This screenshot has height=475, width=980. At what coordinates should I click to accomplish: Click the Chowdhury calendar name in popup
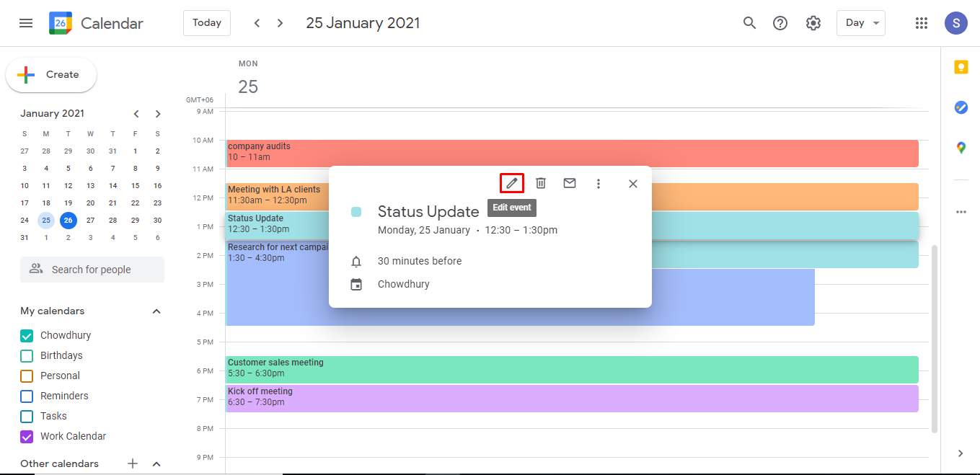click(404, 284)
